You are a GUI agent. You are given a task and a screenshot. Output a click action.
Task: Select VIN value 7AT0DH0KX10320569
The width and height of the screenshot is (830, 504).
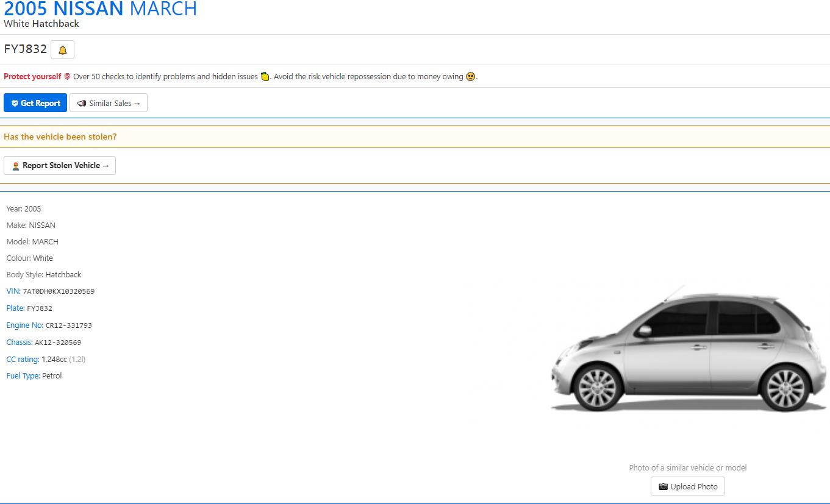59,291
